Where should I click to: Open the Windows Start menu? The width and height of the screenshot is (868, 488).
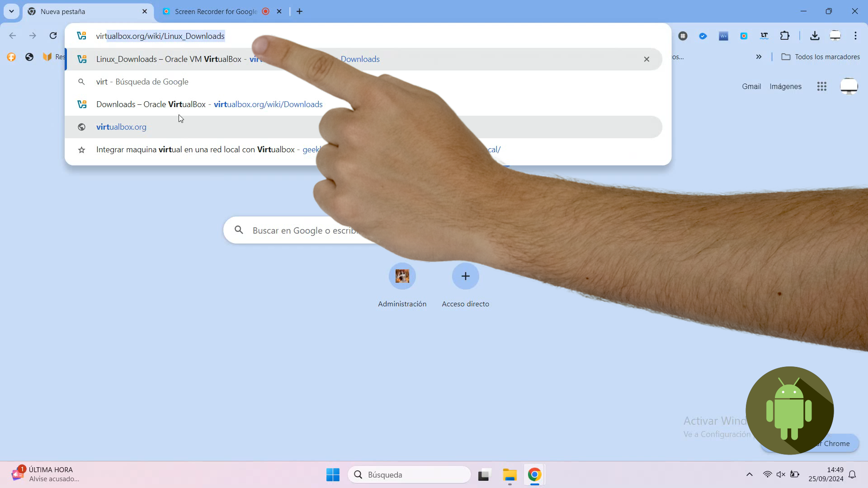[x=333, y=474]
